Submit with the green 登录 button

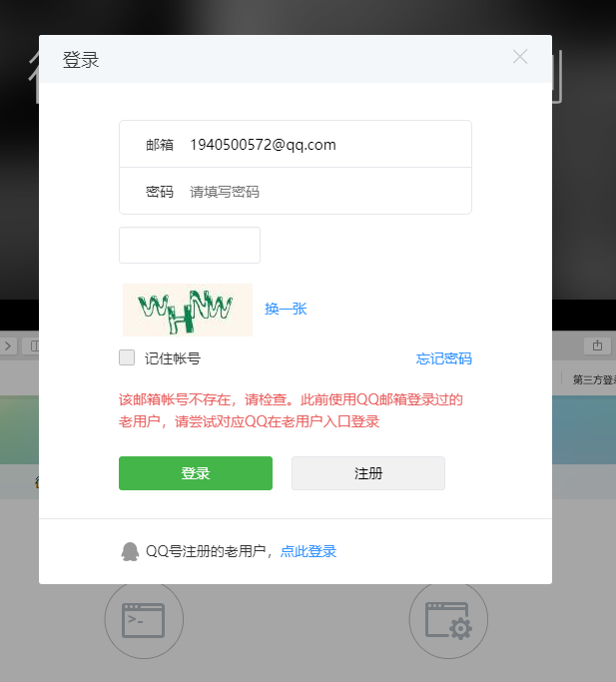coord(196,473)
